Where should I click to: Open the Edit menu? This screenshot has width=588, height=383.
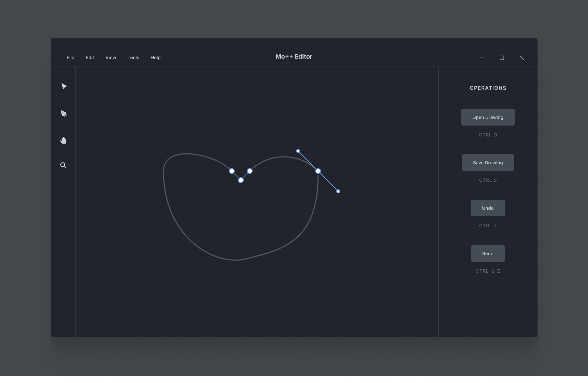click(x=90, y=58)
